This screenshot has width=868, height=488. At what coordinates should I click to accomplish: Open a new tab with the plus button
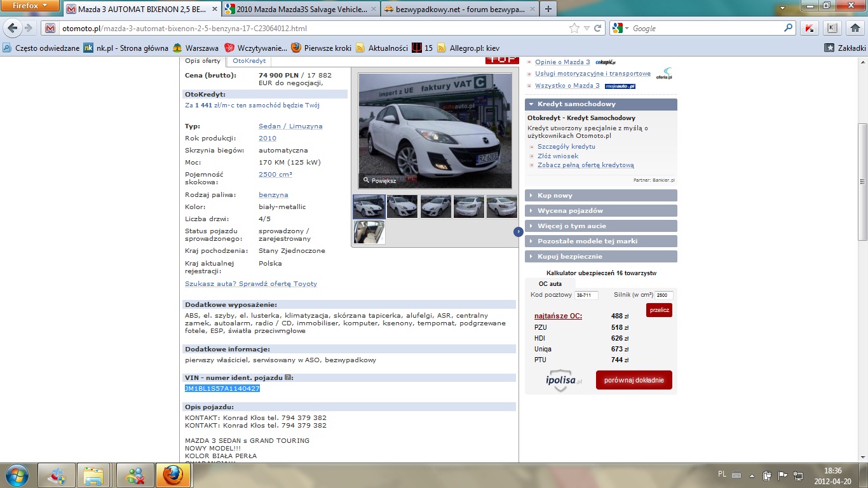pos(548,10)
